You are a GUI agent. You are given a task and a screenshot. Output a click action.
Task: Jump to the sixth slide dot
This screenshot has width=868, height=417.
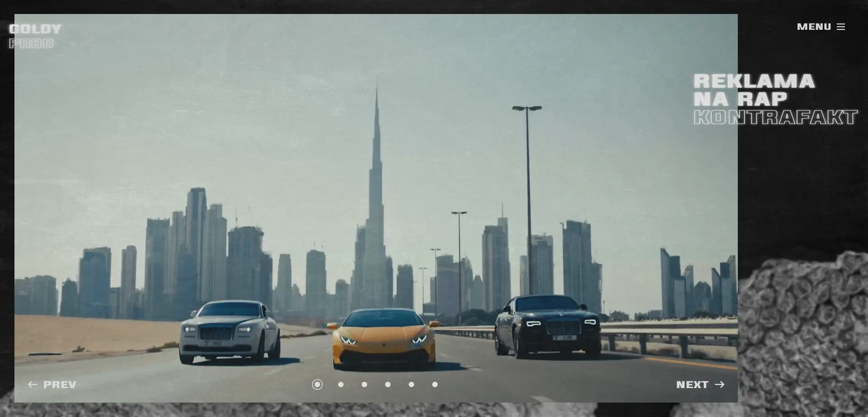tap(435, 384)
